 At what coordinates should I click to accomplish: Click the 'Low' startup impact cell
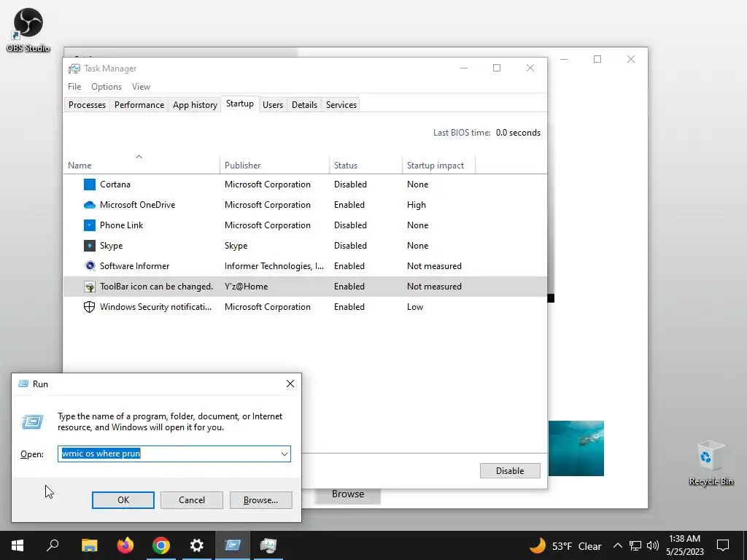click(x=415, y=307)
